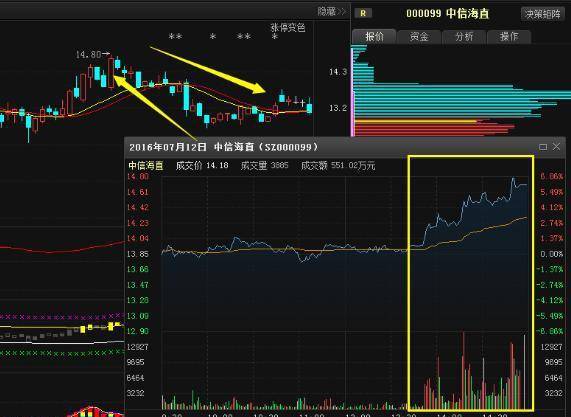
Task: Click the asterisk marker directly below 涨停变色
Action: click(275, 37)
